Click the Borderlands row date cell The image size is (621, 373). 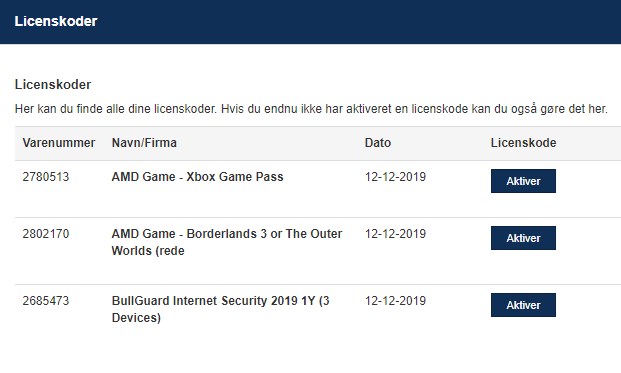click(x=395, y=234)
